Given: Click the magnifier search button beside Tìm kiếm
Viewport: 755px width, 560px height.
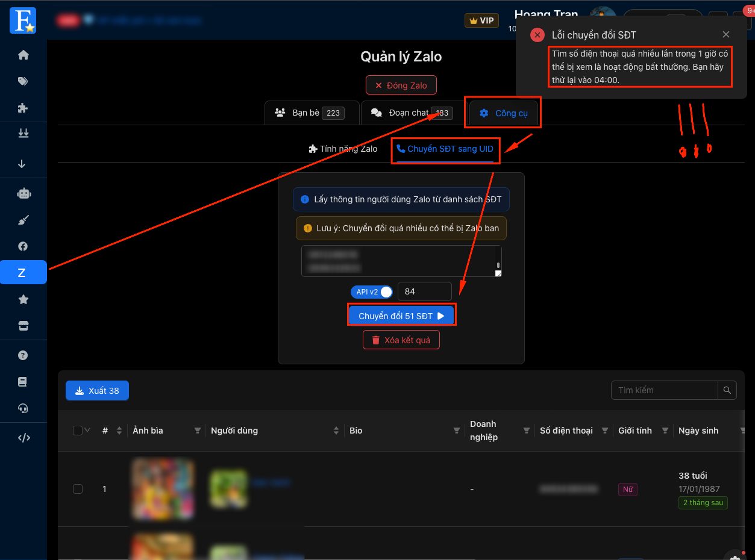Looking at the screenshot, I should click(x=727, y=390).
